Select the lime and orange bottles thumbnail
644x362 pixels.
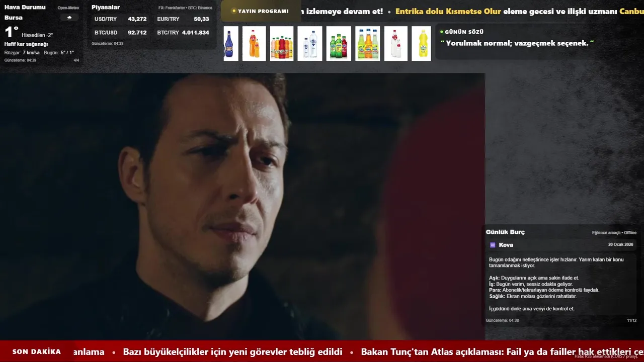click(368, 44)
